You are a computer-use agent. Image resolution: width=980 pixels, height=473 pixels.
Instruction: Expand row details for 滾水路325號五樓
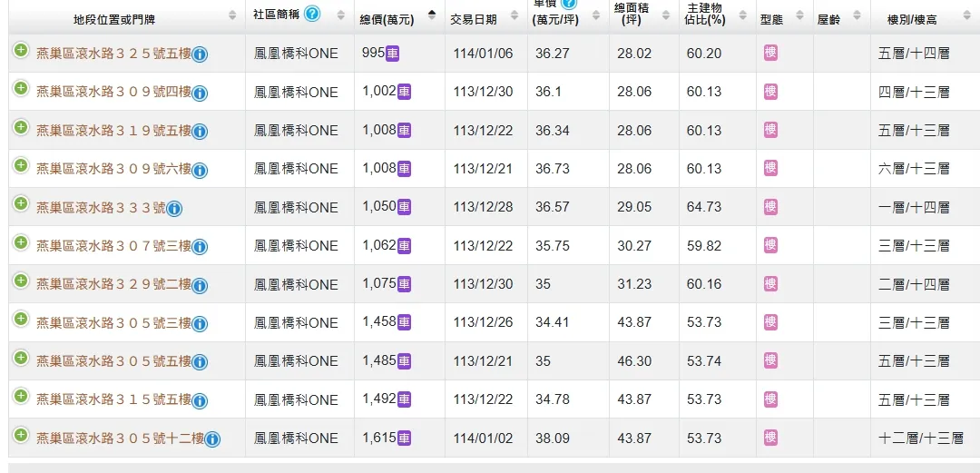tap(20, 51)
